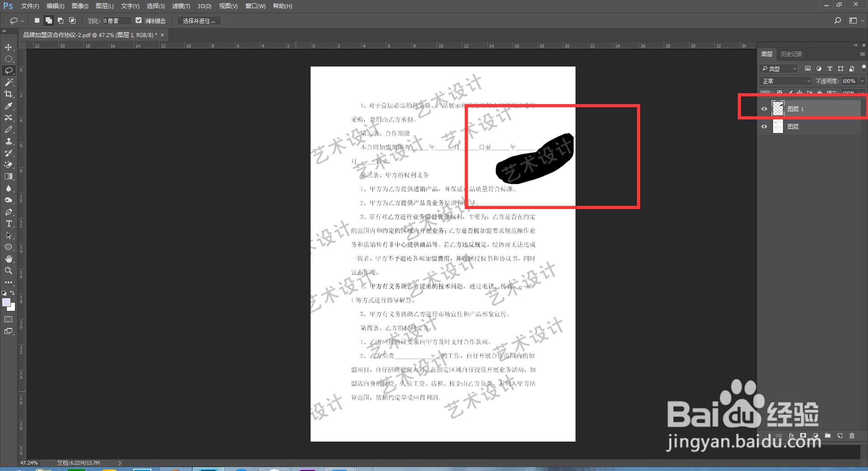
Task: Click the foreground color swatch
Action: [x=6, y=302]
